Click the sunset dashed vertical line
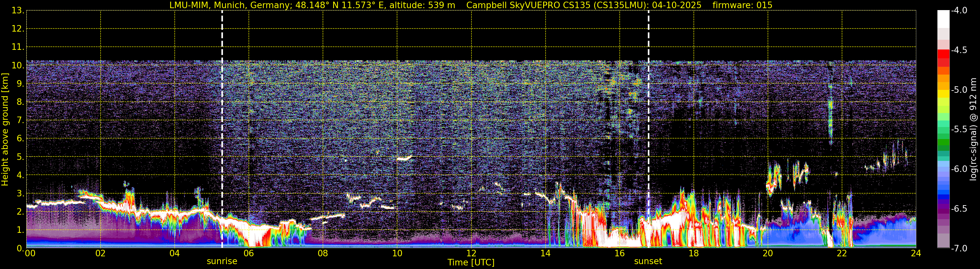 click(649, 129)
